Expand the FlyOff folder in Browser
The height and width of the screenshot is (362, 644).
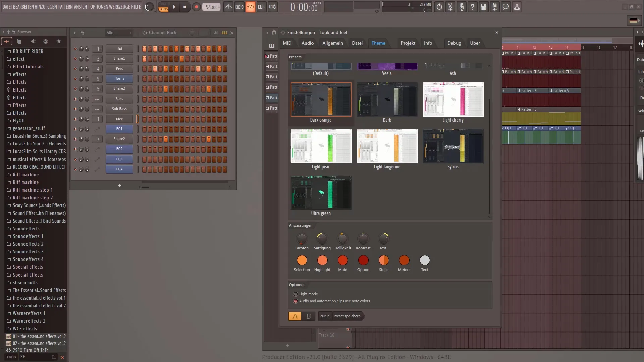(16, 121)
